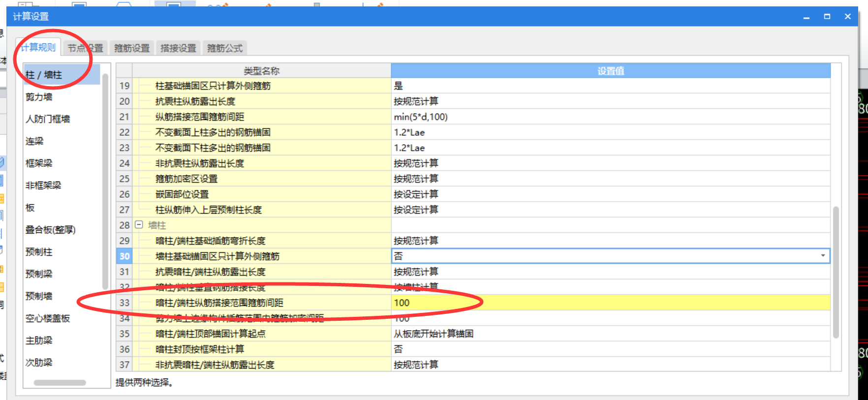Screen dimensions: 868x400
Task: Maximize the 计算设置 window
Action: tap(827, 16)
